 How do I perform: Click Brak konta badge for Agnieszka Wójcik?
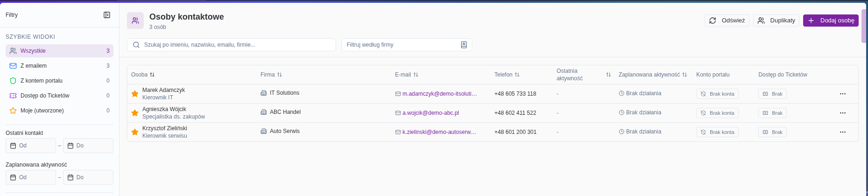717,113
